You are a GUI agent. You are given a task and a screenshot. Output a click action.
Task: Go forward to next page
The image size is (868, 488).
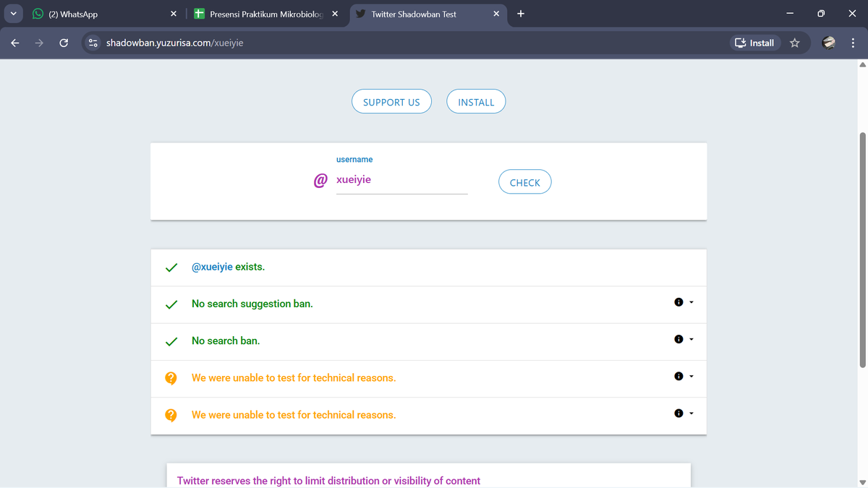pyautogui.click(x=39, y=43)
